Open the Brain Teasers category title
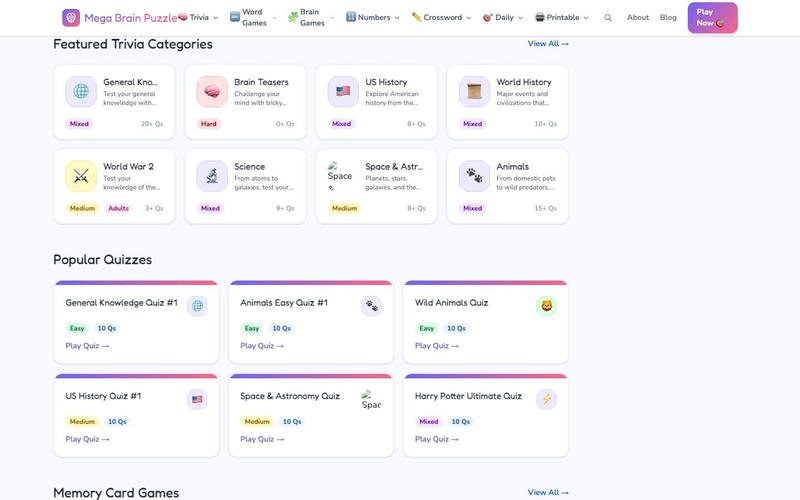Image resolution: width=800 pixels, height=500 pixels. pos(261,82)
